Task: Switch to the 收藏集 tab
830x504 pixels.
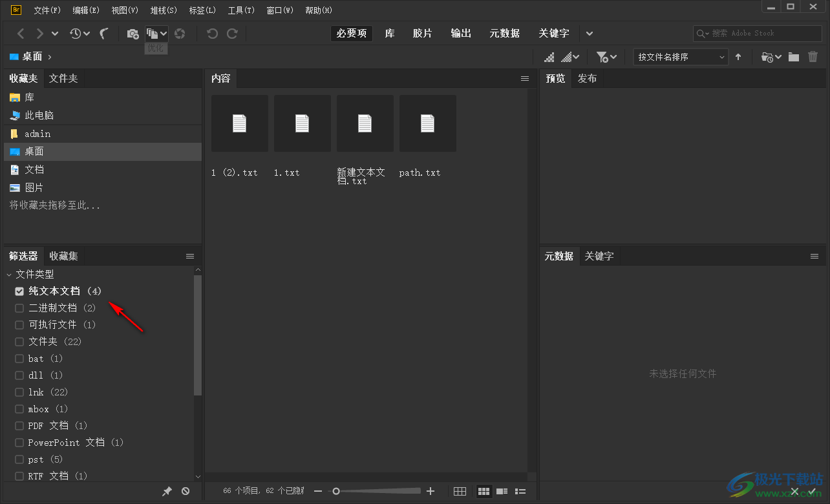Action: 63,256
